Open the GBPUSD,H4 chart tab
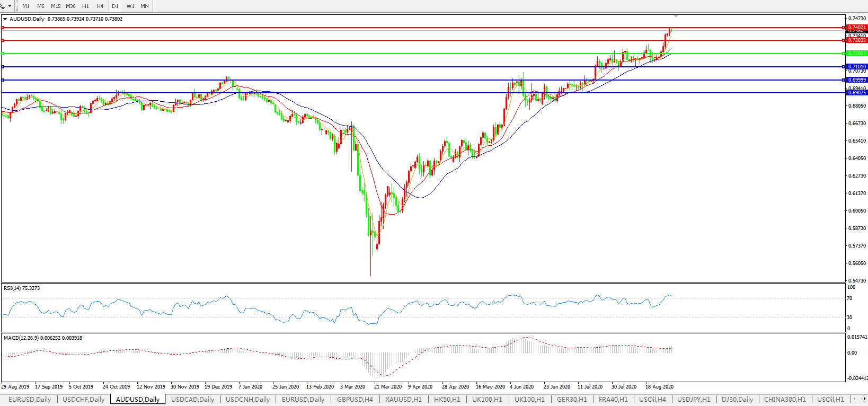868x406 pixels. click(355, 400)
